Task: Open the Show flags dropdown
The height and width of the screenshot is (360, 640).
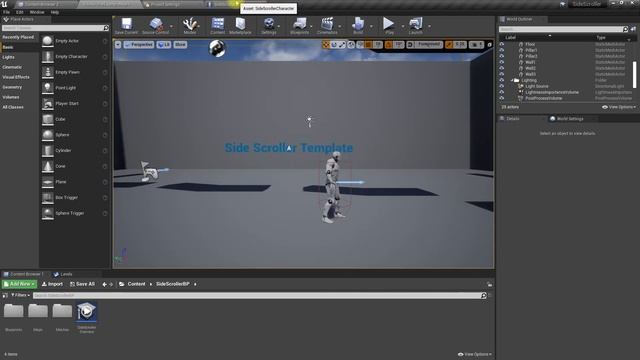Action: pos(180,44)
